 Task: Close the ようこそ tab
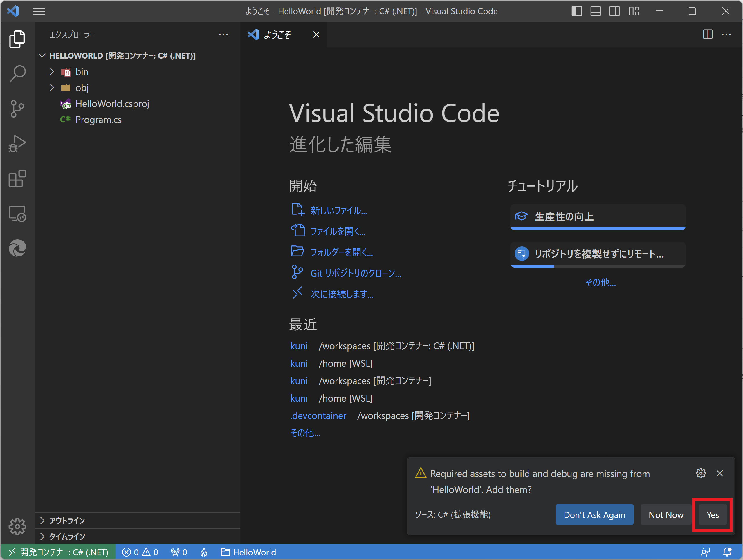(316, 35)
